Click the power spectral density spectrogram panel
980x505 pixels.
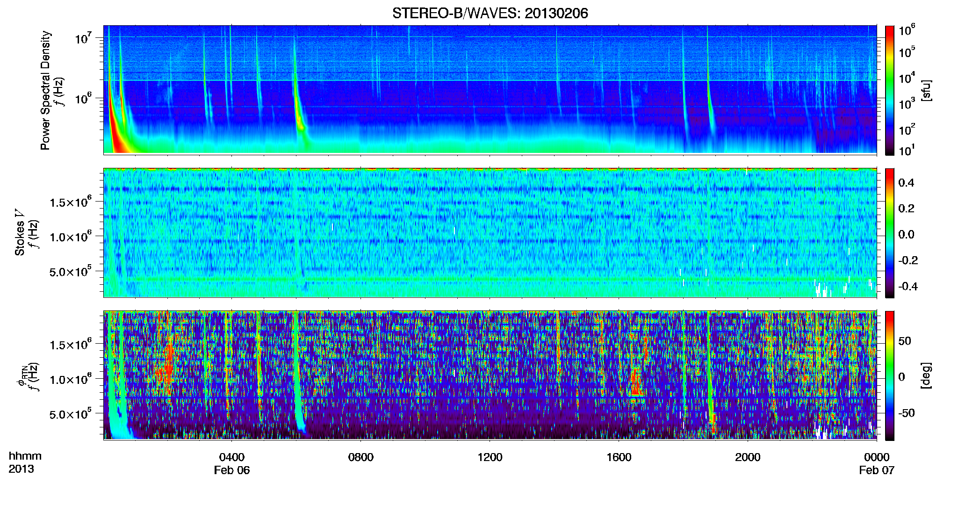pyautogui.click(x=490, y=90)
